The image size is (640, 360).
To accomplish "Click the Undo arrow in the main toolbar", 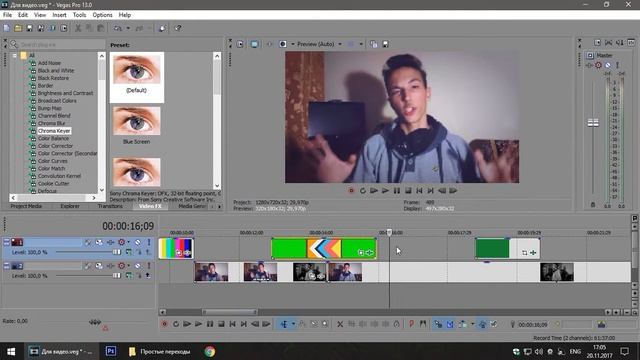I will click(x=118, y=28).
